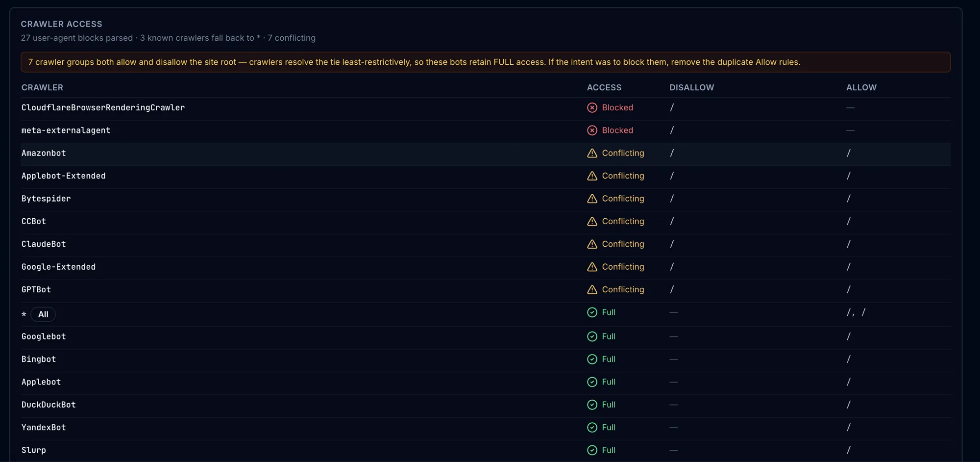Select the DuckDuckBot crawler name

click(49, 405)
